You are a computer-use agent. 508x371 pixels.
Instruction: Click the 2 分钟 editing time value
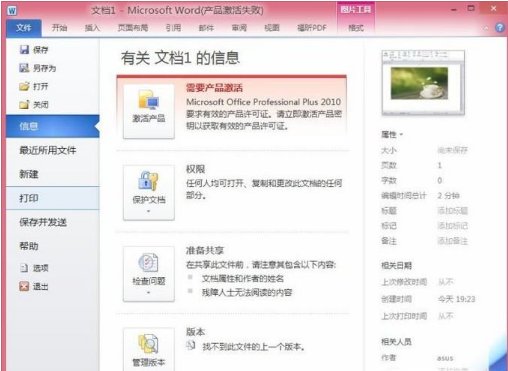[x=448, y=196]
